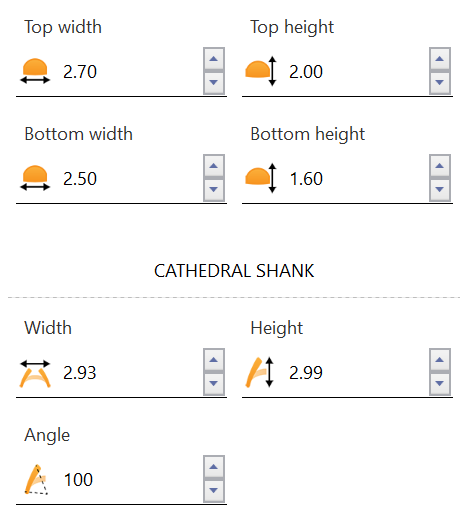Decrease the Top width value
The height and width of the screenshot is (518, 466).
coord(214,83)
